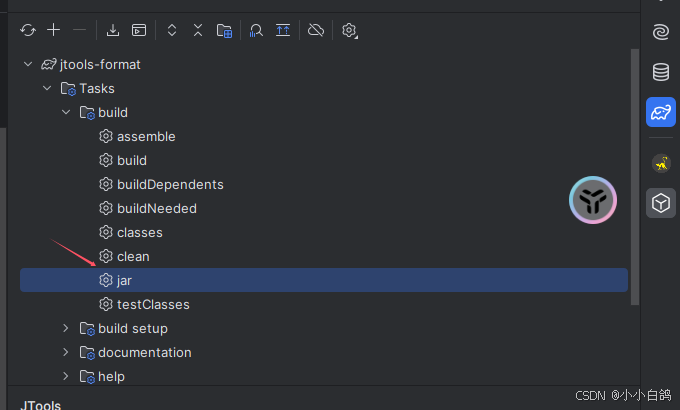Reload all Gradle projects with the refresh icon
The width and height of the screenshot is (680, 410).
[x=28, y=30]
